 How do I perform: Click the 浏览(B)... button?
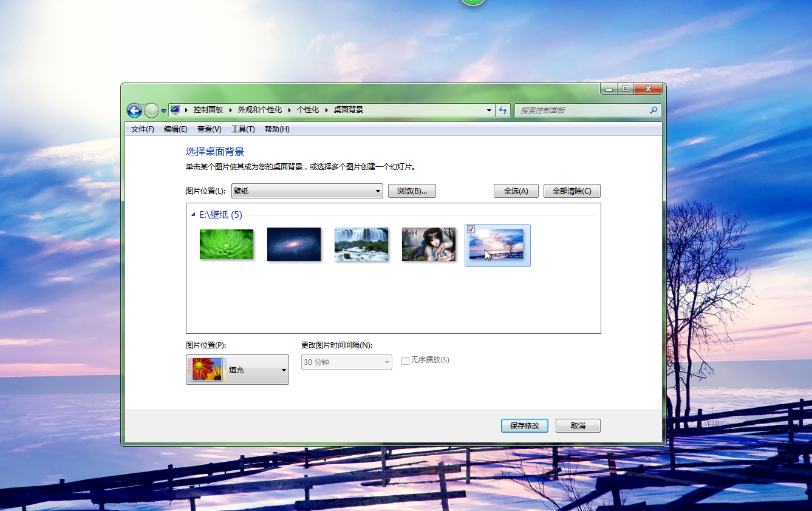(x=412, y=191)
